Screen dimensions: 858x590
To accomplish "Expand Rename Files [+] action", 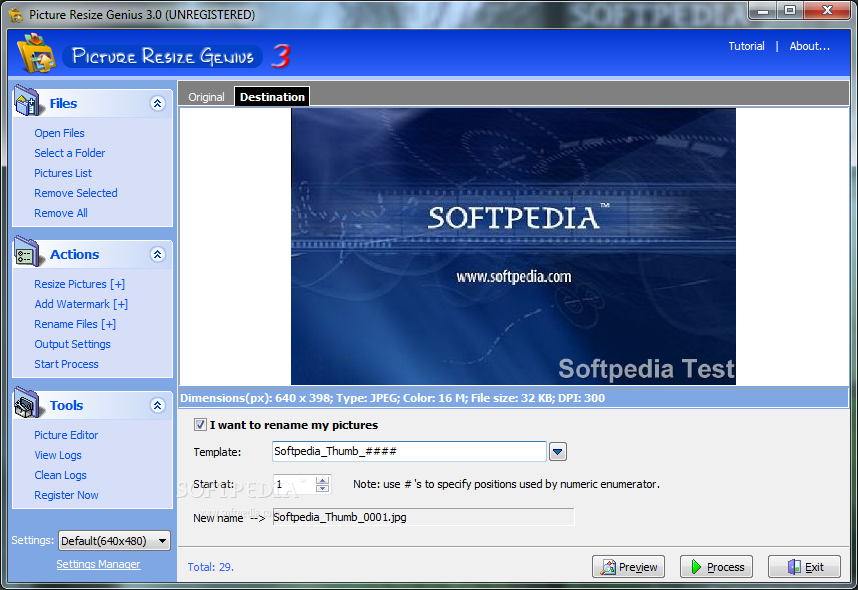I will coord(75,324).
